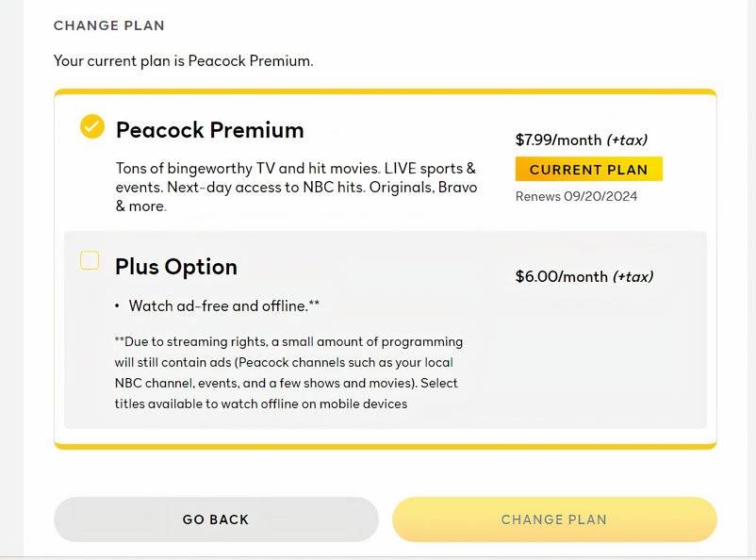
Task: Click the Renews 09/20/2024 text
Action: coord(576,196)
